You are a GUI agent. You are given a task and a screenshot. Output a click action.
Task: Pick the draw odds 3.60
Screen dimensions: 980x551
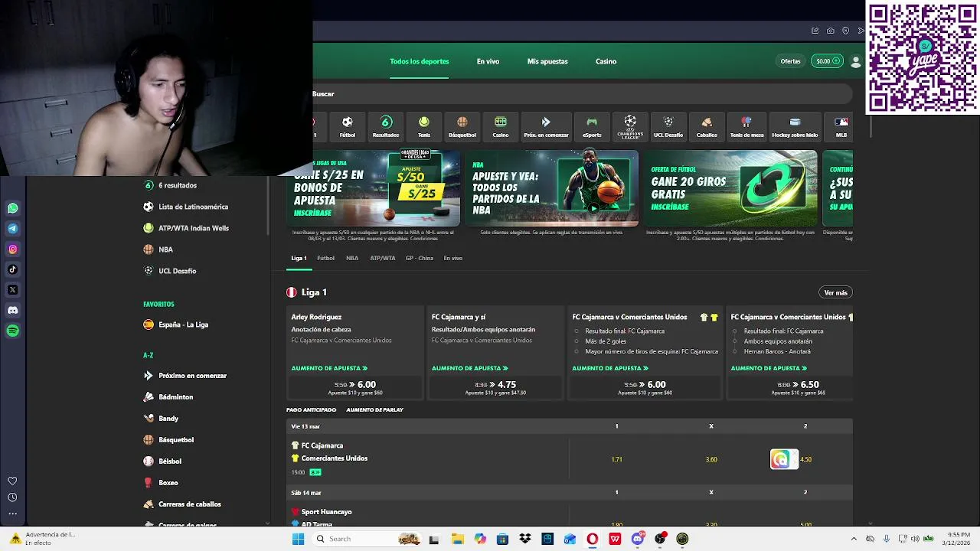(x=711, y=459)
